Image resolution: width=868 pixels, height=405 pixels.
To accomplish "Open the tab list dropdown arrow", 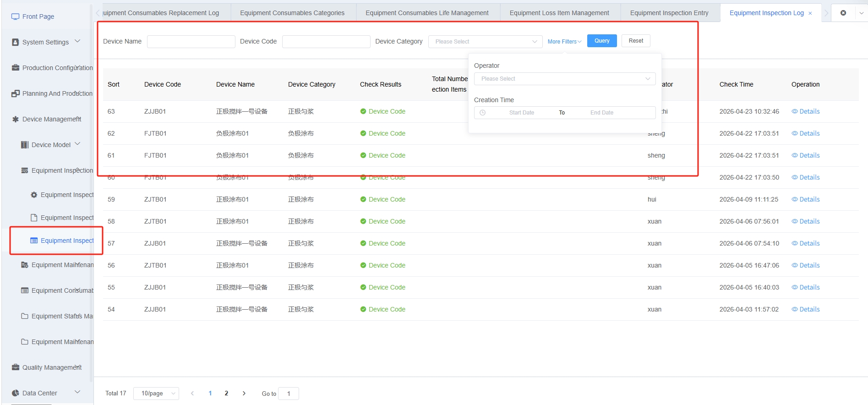I will [862, 13].
